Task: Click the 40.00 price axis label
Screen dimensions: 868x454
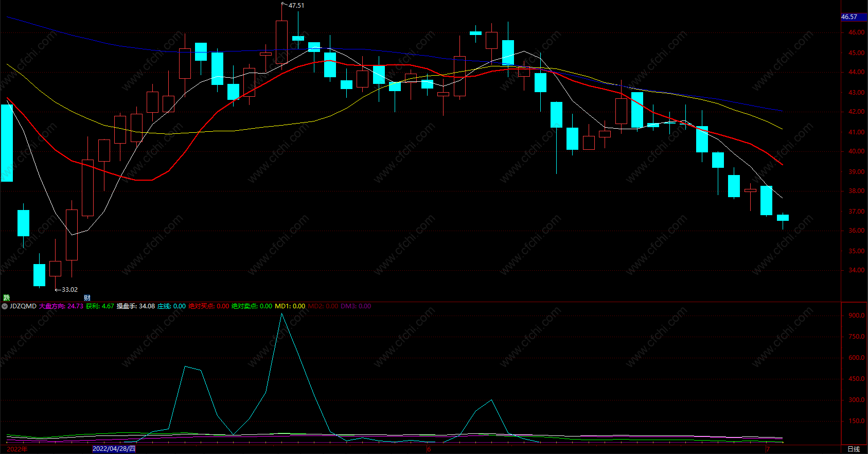Action: click(857, 151)
